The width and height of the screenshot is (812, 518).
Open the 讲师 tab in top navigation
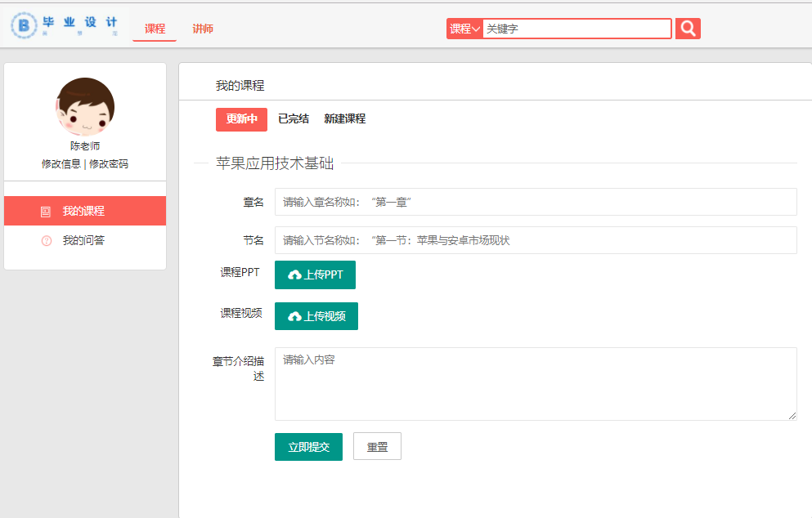tap(203, 29)
